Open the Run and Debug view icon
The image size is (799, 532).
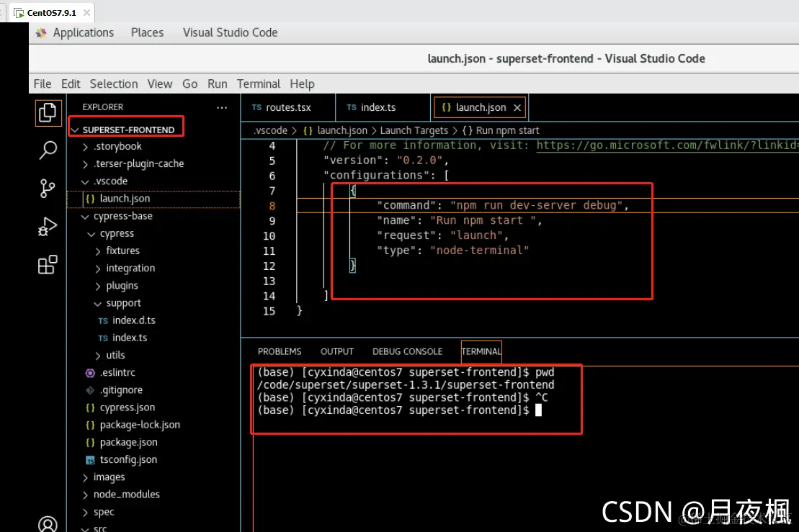(x=48, y=227)
